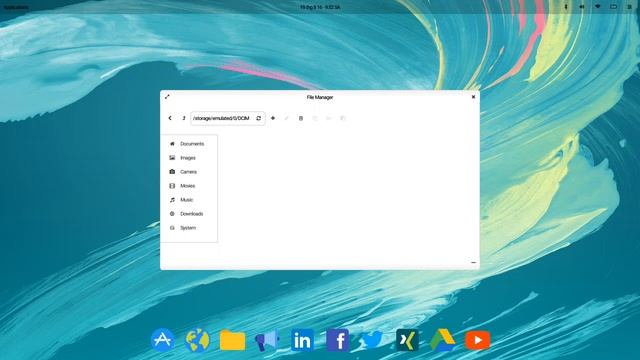Open the App Store dock icon
This screenshot has height=360, width=640.
click(162, 340)
